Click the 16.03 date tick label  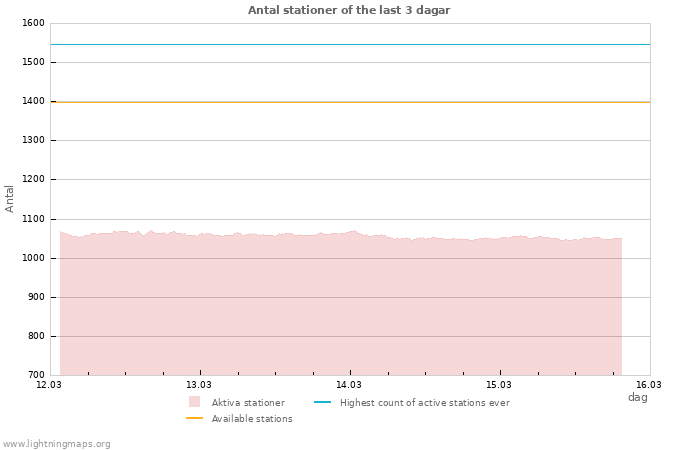(649, 384)
